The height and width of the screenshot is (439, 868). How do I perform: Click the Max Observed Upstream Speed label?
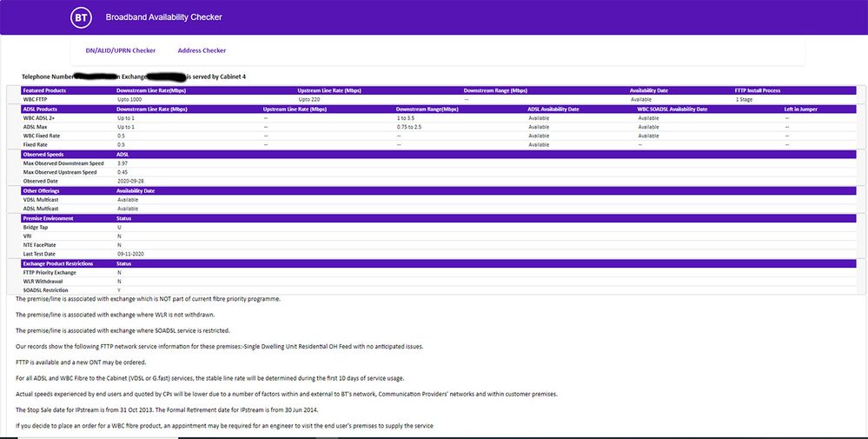[60, 172]
